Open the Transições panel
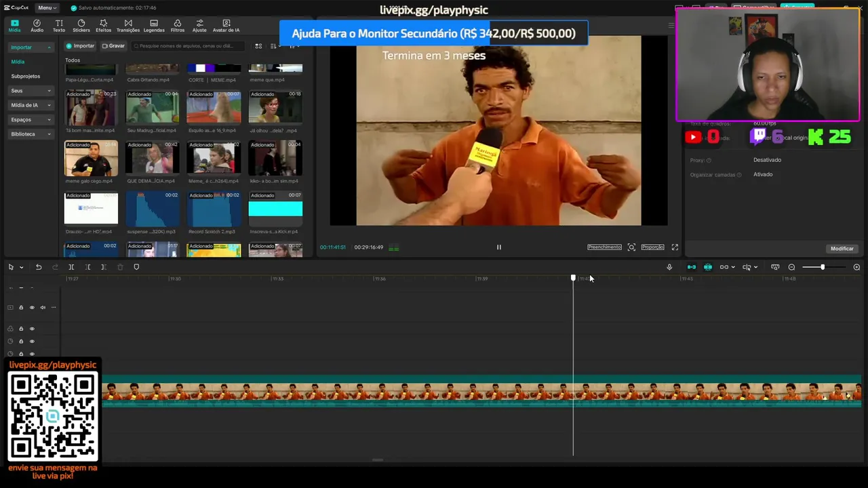This screenshot has height=488, width=868. coord(128,26)
